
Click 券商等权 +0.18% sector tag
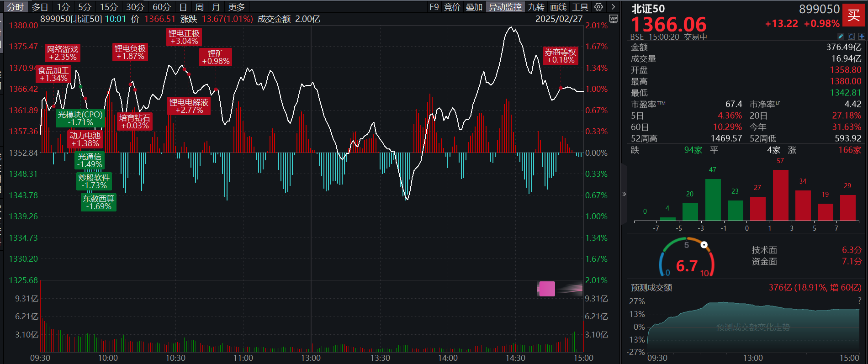coord(561,56)
